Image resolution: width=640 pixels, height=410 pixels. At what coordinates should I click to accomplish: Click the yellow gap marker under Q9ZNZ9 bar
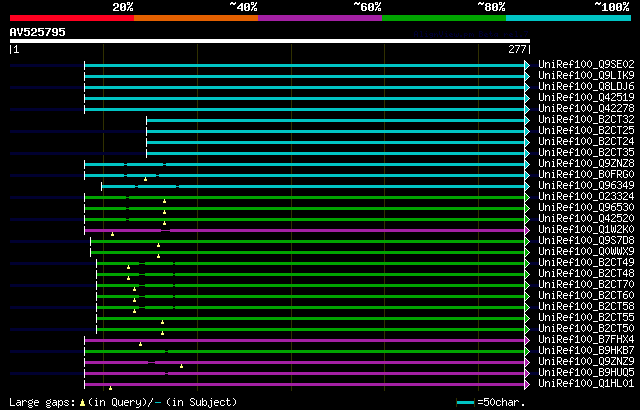pos(181,366)
